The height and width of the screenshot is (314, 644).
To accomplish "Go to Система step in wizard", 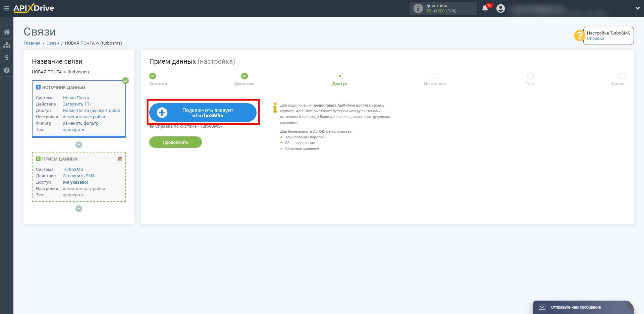I will click(153, 76).
